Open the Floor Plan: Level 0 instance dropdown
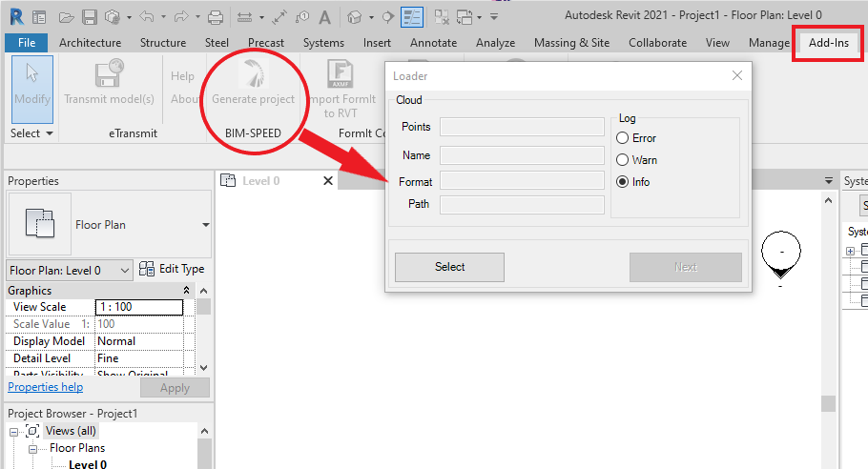 pyautogui.click(x=125, y=271)
